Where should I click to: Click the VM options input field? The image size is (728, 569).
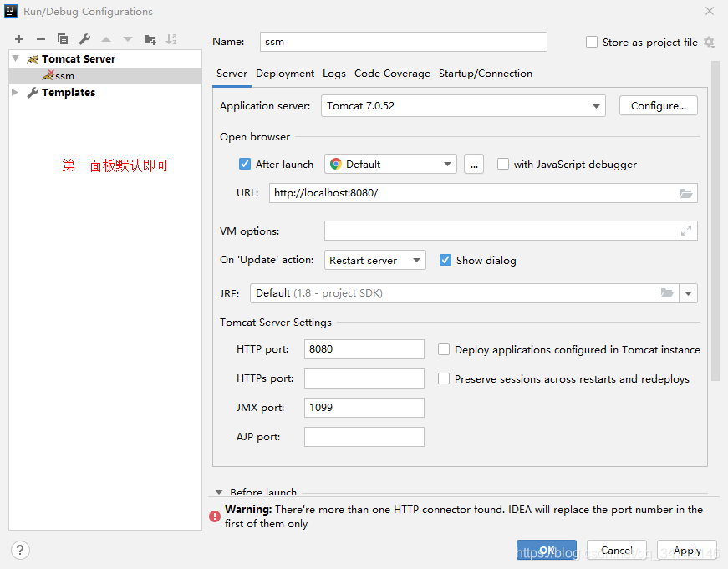[x=511, y=231]
